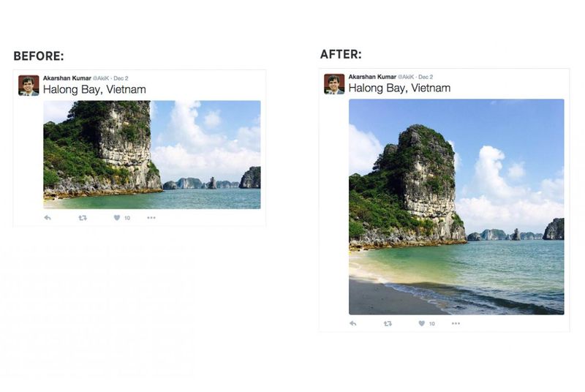
Task: Open Akarshan Kumar name in AFTER tweet
Action: 372,77
